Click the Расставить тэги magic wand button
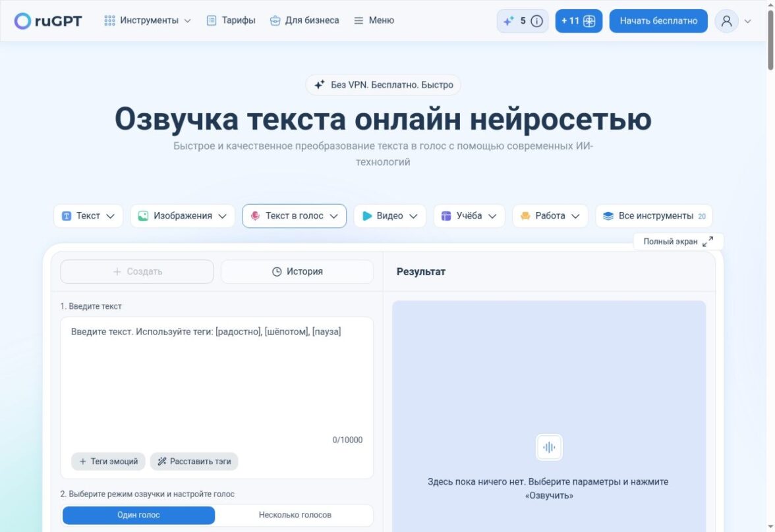775x532 pixels. tap(194, 462)
